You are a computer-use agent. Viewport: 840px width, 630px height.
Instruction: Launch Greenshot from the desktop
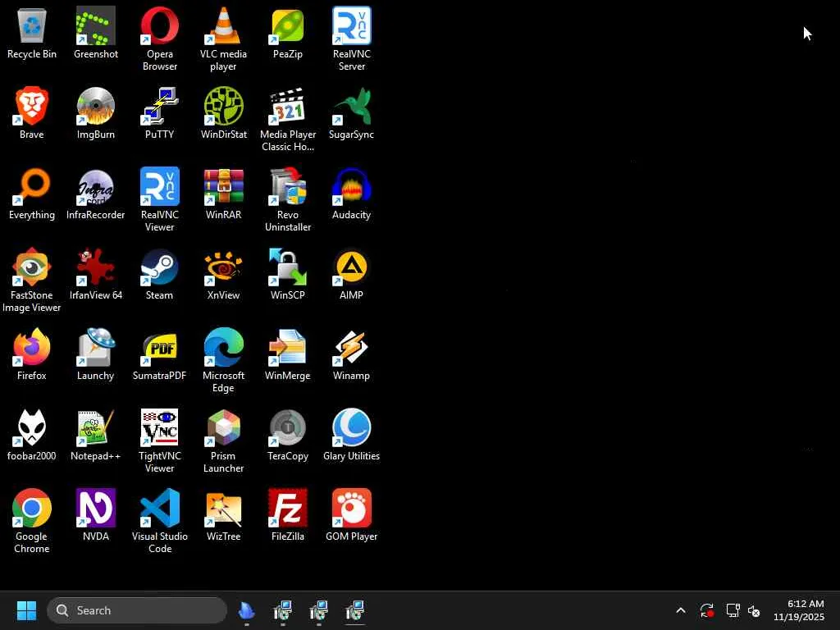click(x=96, y=33)
